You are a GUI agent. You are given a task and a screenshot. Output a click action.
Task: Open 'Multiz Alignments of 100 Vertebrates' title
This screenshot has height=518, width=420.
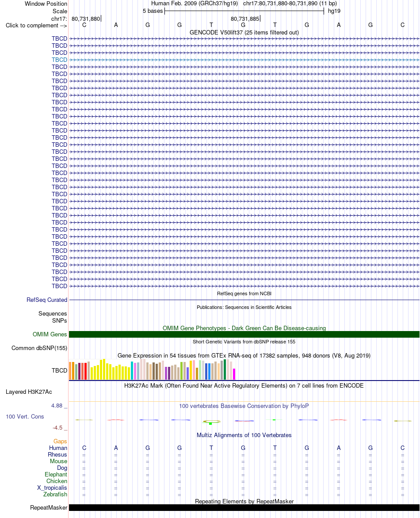244,435
